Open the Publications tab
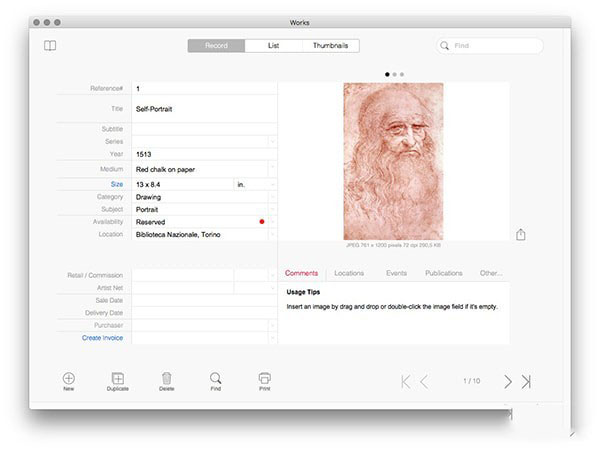This screenshot has width=600, height=451. [x=444, y=273]
